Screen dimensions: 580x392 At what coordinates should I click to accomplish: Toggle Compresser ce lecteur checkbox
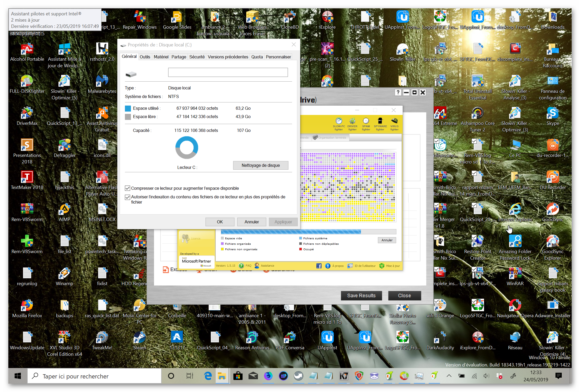click(128, 188)
